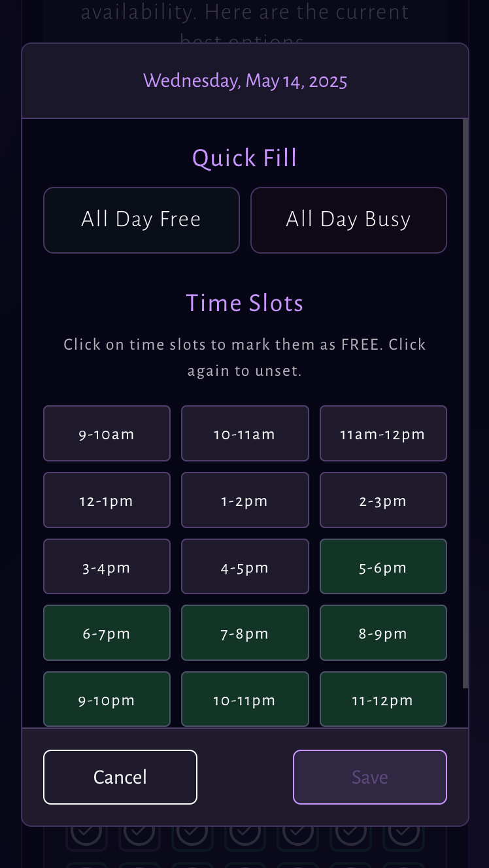The width and height of the screenshot is (489, 868).
Task: Save the availability for May 14
Action: pos(369,777)
